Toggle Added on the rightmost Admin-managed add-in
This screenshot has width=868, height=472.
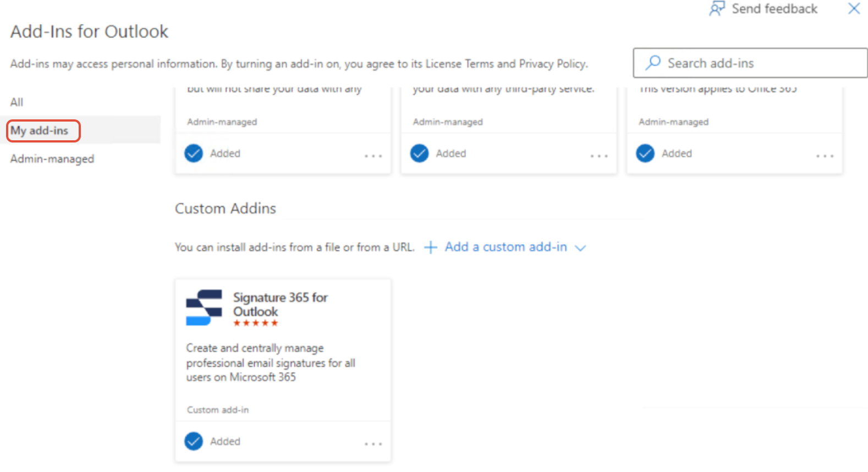coord(645,153)
